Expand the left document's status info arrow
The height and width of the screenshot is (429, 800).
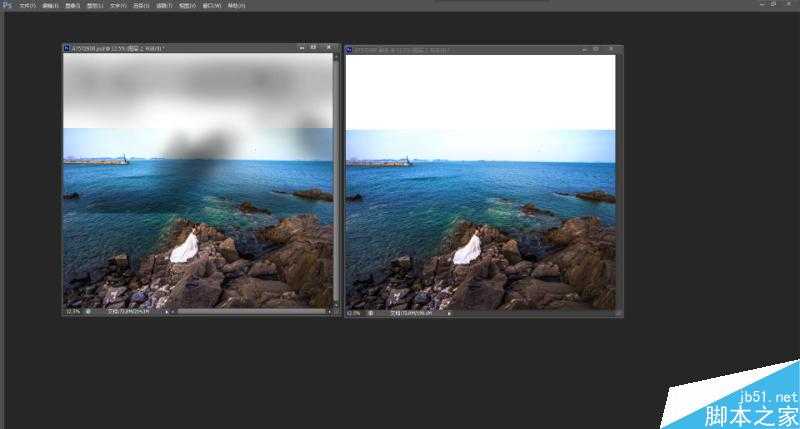tap(166, 311)
